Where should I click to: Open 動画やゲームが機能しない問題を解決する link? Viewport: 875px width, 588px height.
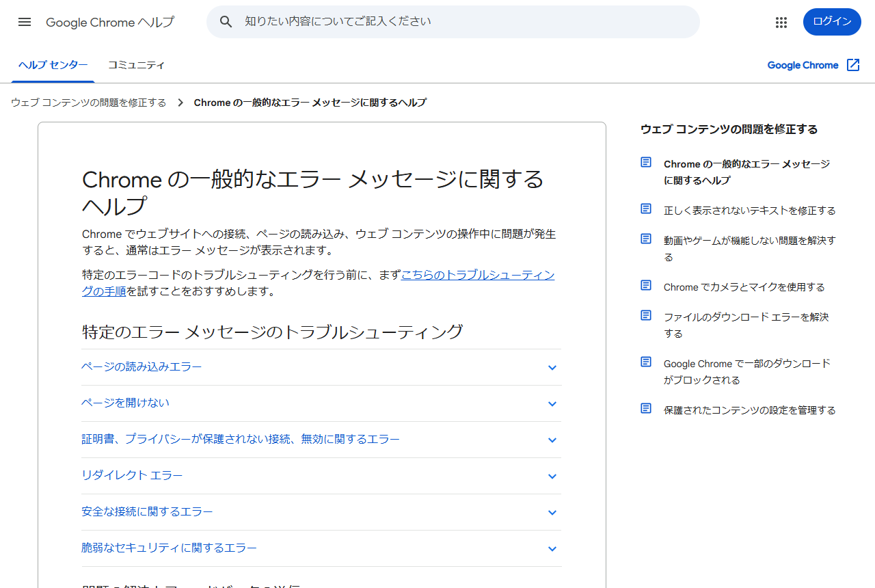(x=750, y=249)
